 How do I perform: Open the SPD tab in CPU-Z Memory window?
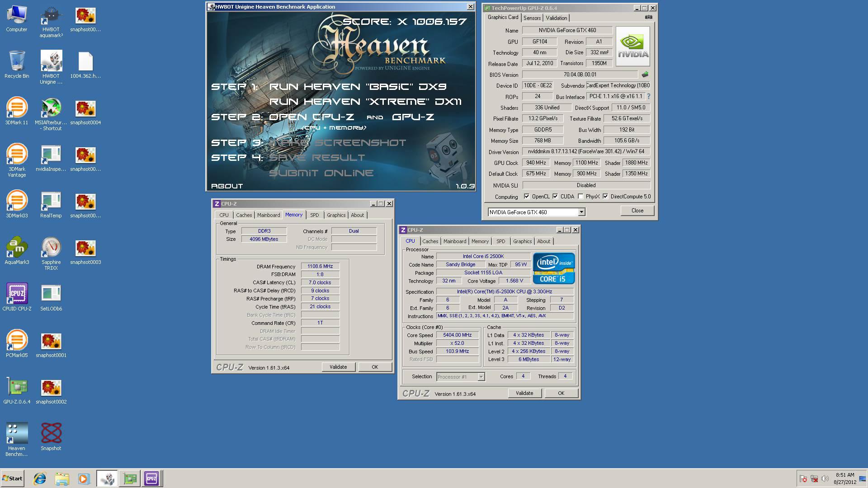tap(315, 215)
